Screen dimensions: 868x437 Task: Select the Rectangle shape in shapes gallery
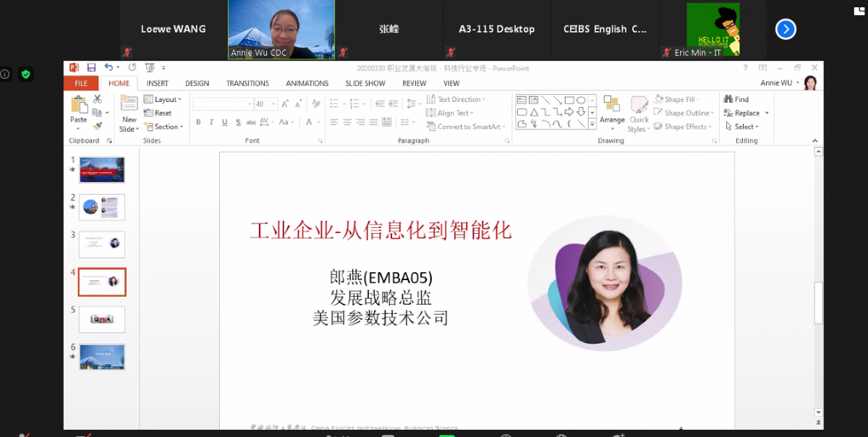pyautogui.click(x=569, y=100)
